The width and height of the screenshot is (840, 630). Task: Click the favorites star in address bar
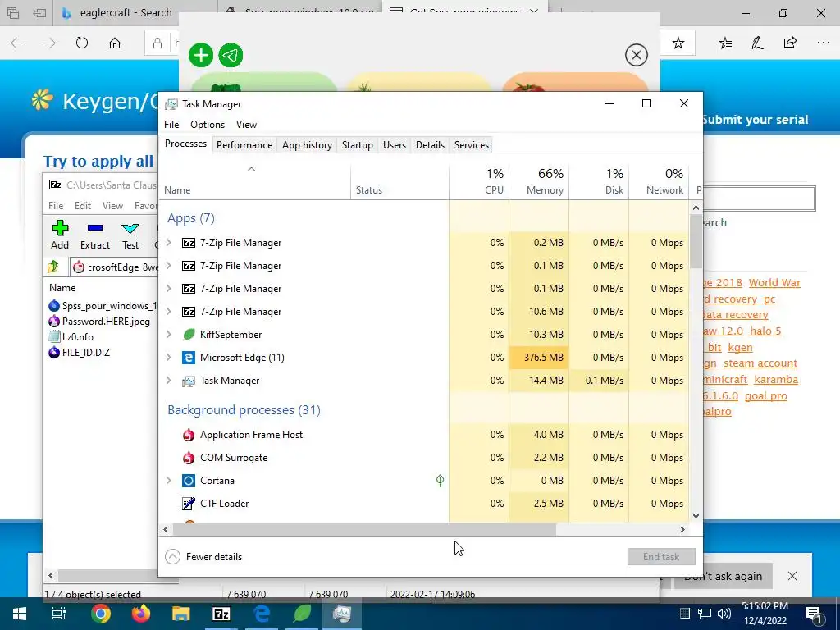678,43
